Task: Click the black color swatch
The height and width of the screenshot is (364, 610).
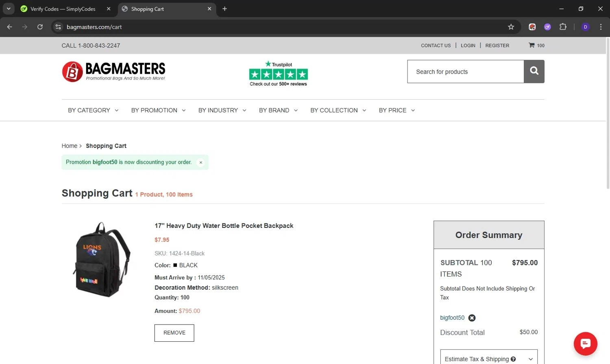Action: 175,265
